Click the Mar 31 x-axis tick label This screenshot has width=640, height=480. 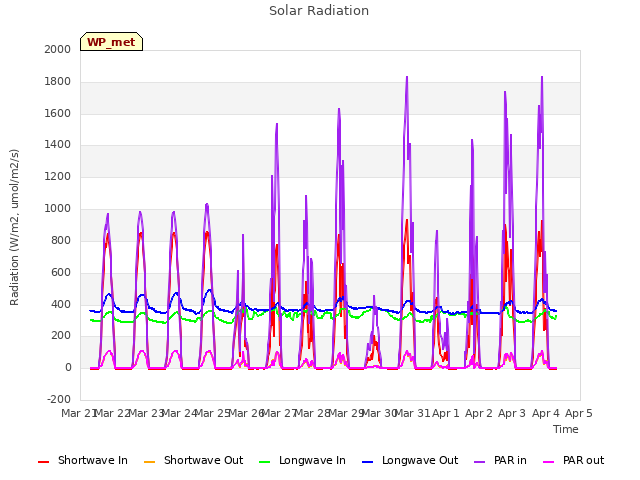tap(412, 413)
